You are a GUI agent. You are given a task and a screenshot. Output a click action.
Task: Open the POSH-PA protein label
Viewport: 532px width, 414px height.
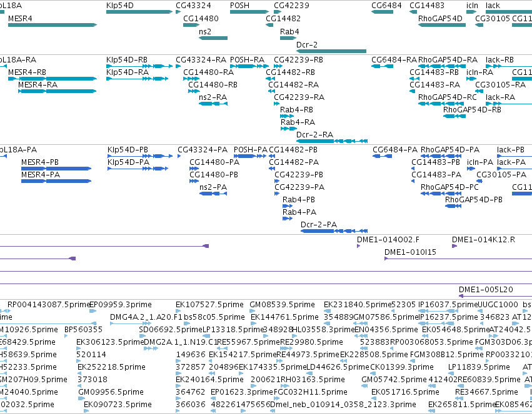coord(251,150)
